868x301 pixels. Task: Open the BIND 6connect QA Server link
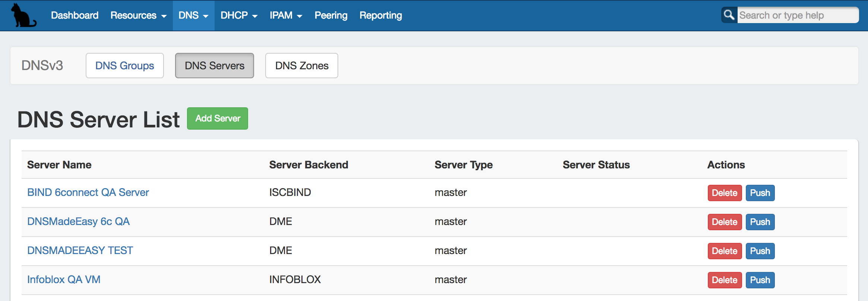pyautogui.click(x=88, y=192)
